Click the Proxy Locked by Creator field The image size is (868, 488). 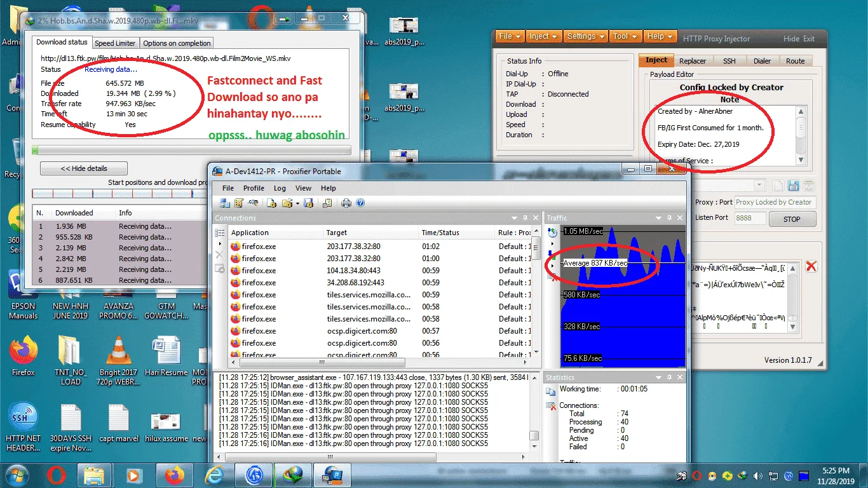[x=775, y=202]
